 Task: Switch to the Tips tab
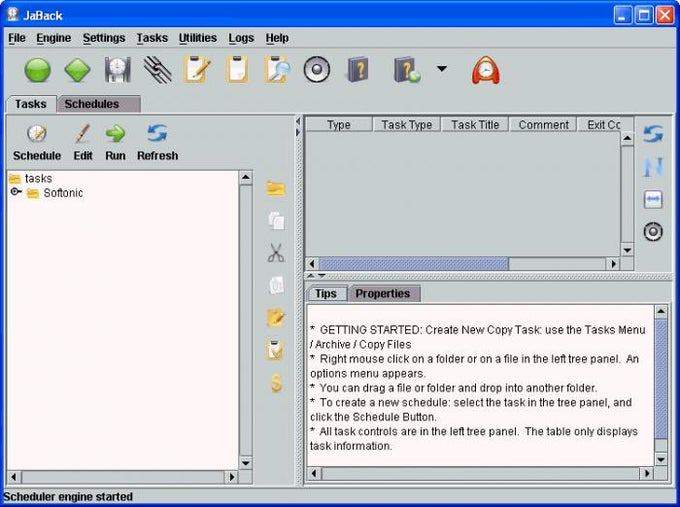click(x=327, y=294)
